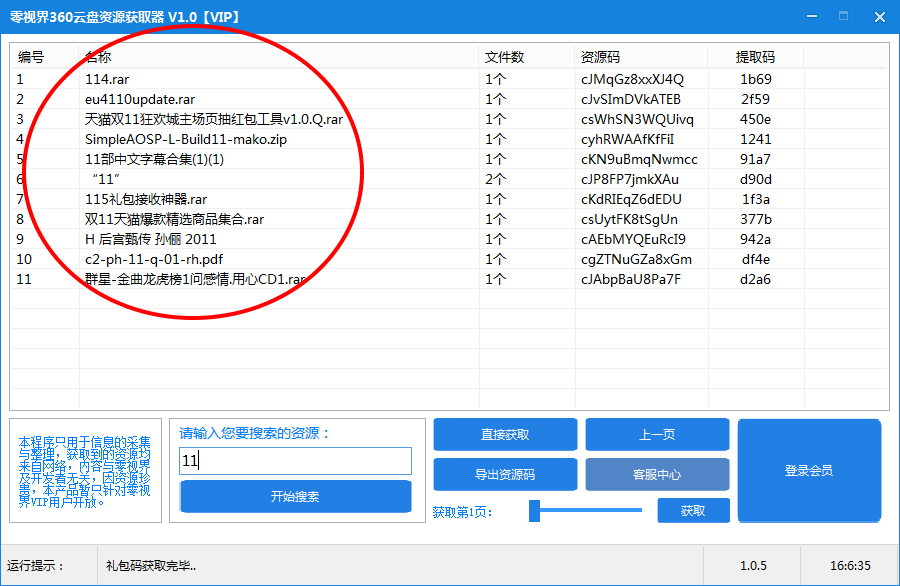Open 客服中心 customer service
The height and width of the screenshot is (586, 900).
point(657,475)
